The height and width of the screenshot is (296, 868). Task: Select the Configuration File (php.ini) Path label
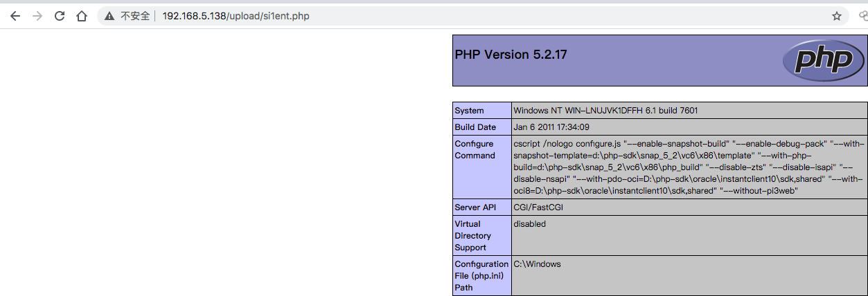pyautogui.click(x=481, y=275)
